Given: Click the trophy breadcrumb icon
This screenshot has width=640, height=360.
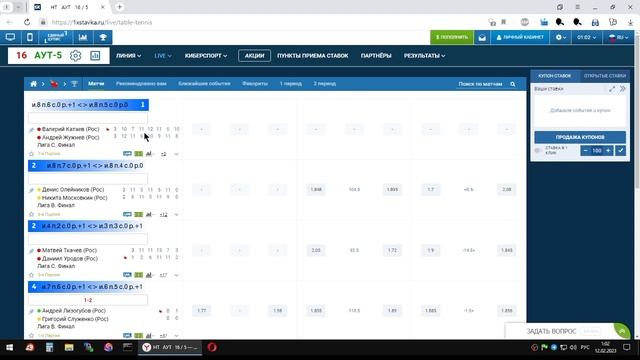Looking at the screenshot, I should click(x=74, y=84).
